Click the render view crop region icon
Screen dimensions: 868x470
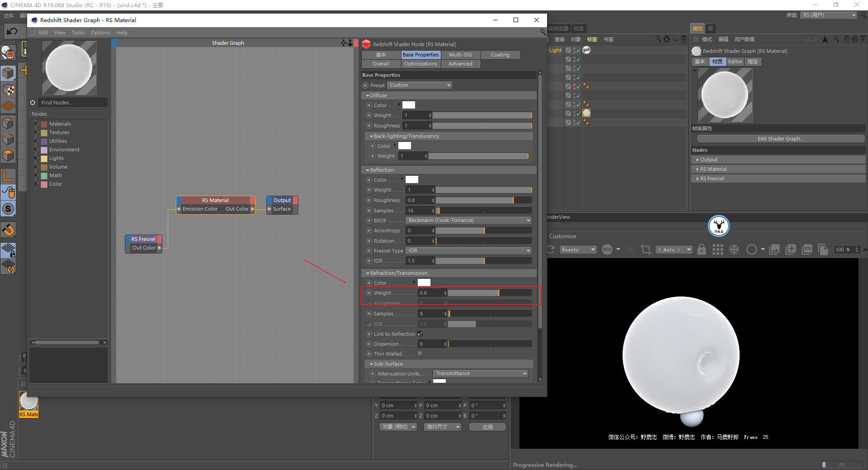click(x=646, y=249)
